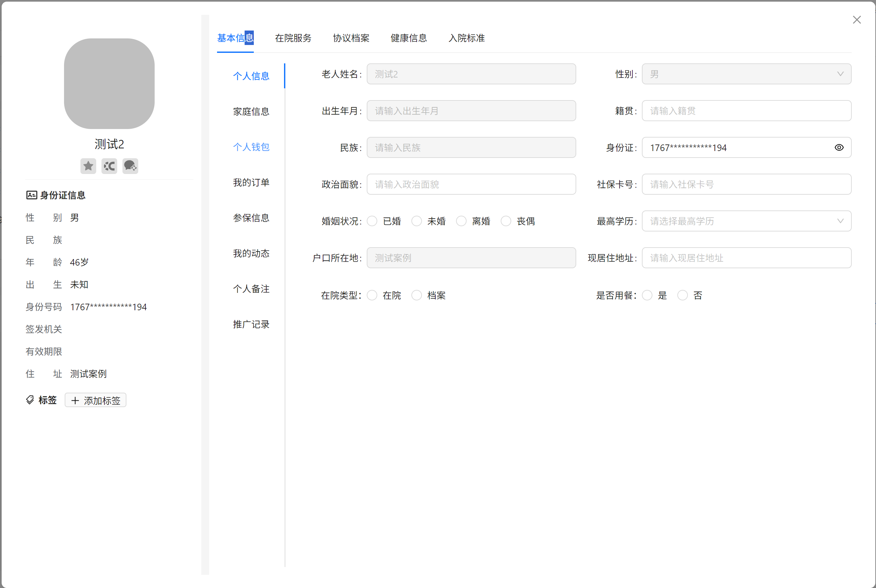Click the tag icon beside 标签
This screenshot has width=876, height=588.
click(30, 400)
